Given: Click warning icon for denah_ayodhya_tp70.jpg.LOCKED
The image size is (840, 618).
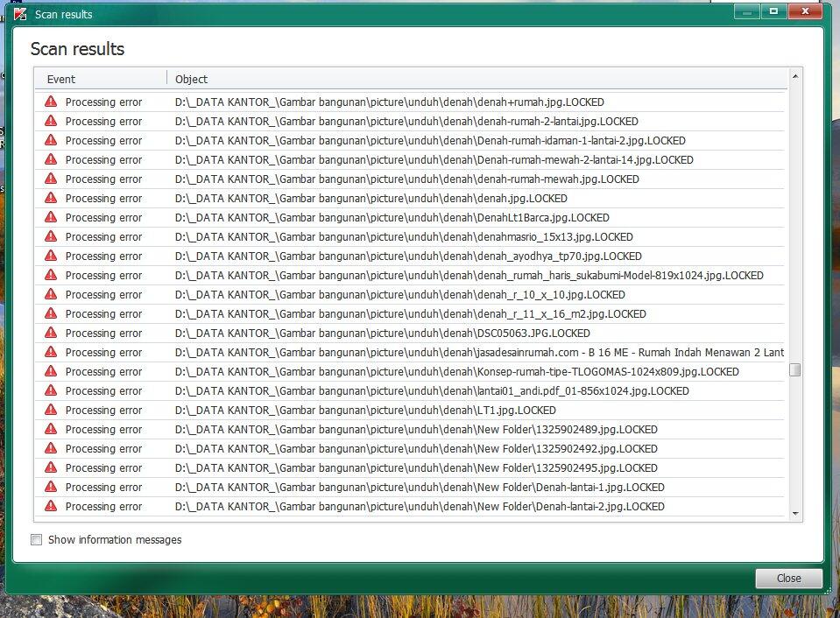Looking at the screenshot, I should (x=51, y=256).
